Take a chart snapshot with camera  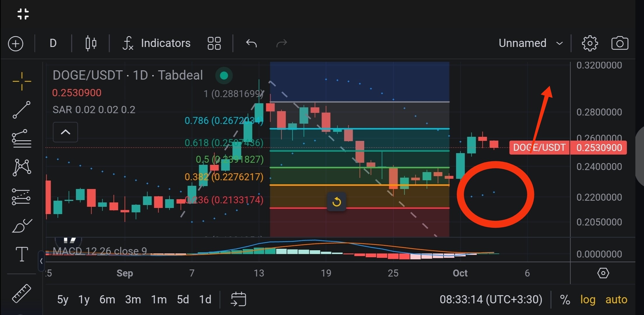coord(620,44)
